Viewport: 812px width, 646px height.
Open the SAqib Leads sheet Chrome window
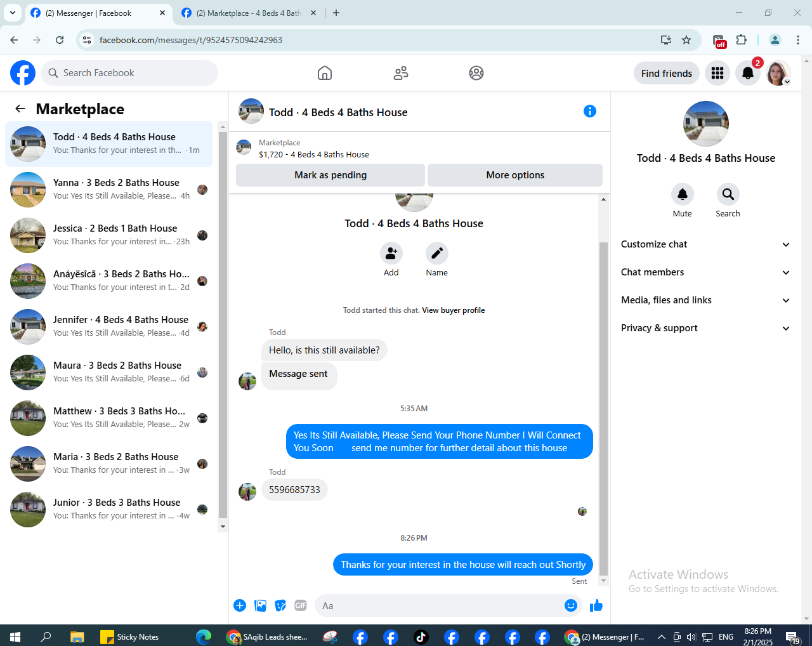pyautogui.click(x=267, y=636)
